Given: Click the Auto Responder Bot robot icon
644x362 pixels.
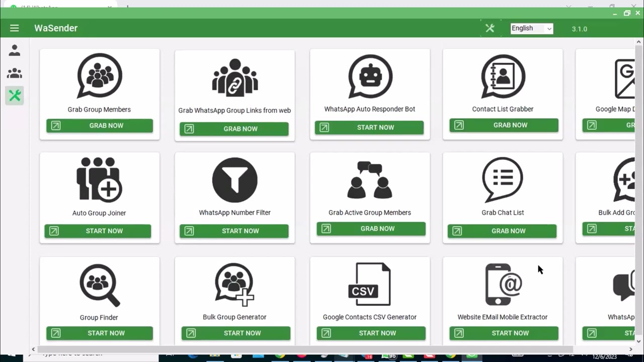Looking at the screenshot, I should coord(370,76).
